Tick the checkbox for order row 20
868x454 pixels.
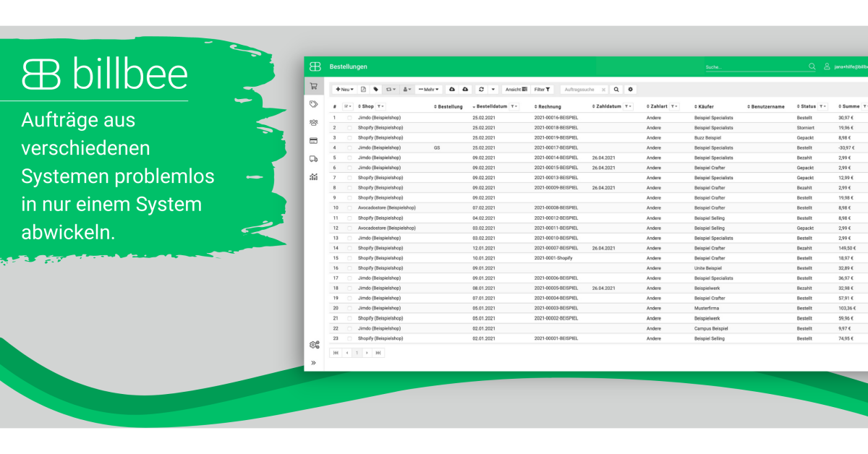click(349, 308)
